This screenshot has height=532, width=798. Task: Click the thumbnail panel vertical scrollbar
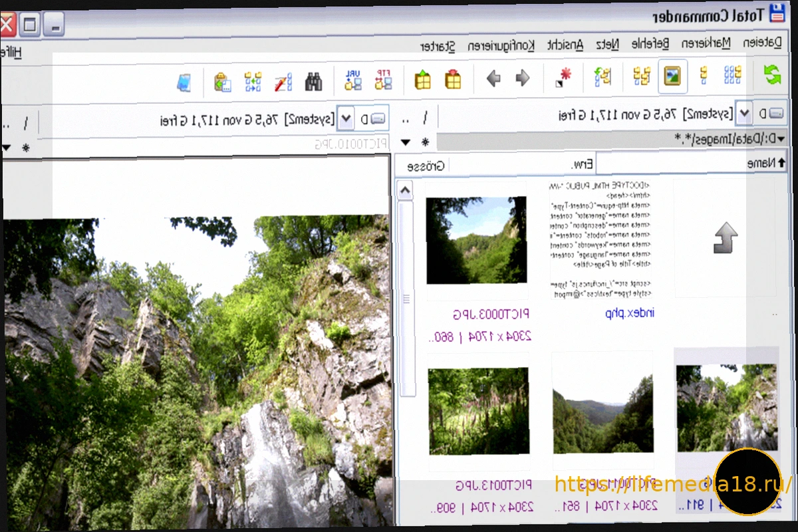(405, 299)
